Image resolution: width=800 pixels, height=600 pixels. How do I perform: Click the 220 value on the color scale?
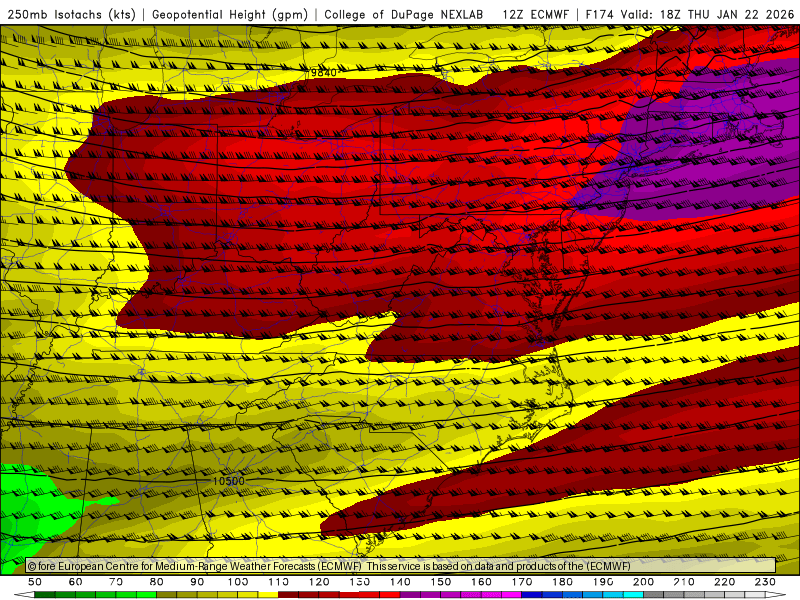point(724,582)
